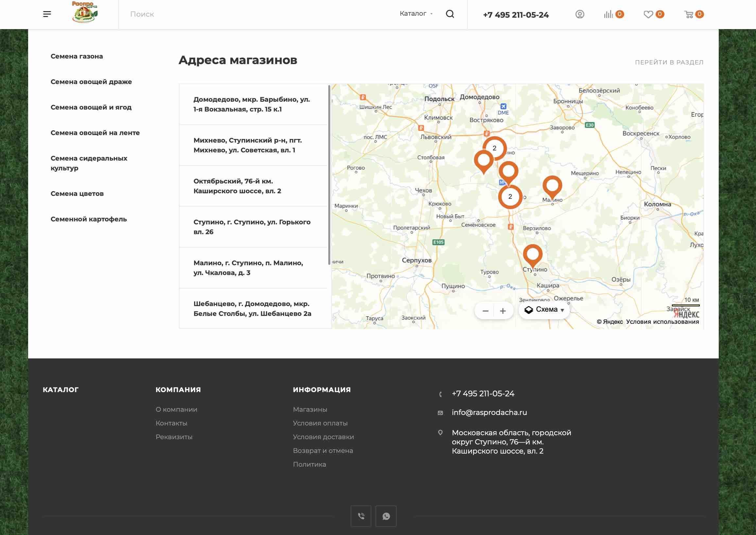Image resolution: width=756 pixels, height=535 pixels.
Task: Open the shopping cart icon
Action: (x=688, y=14)
